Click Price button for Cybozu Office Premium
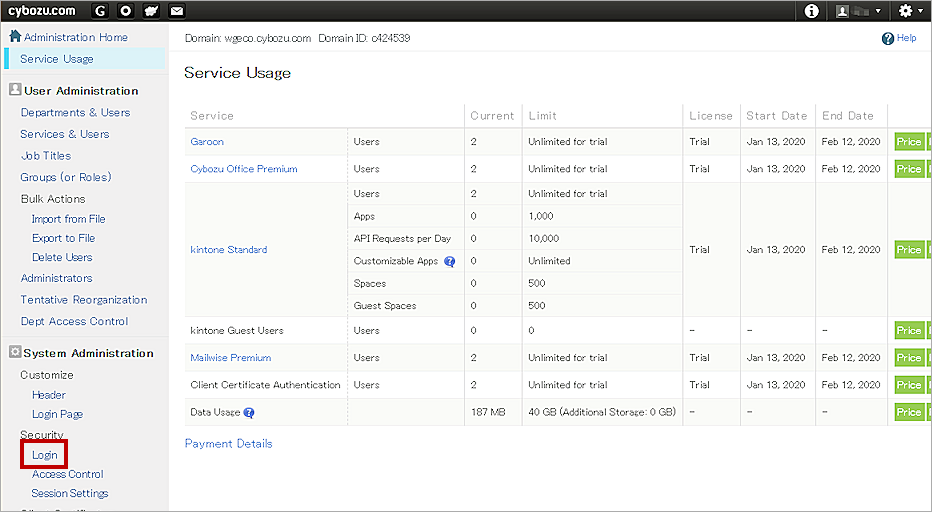This screenshot has height=512, width=932. [x=909, y=169]
